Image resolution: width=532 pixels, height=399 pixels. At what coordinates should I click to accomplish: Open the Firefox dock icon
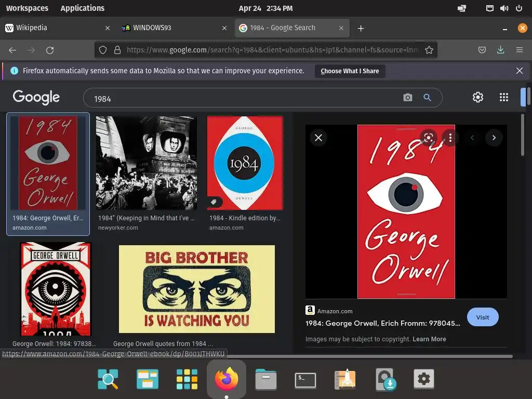click(x=227, y=379)
